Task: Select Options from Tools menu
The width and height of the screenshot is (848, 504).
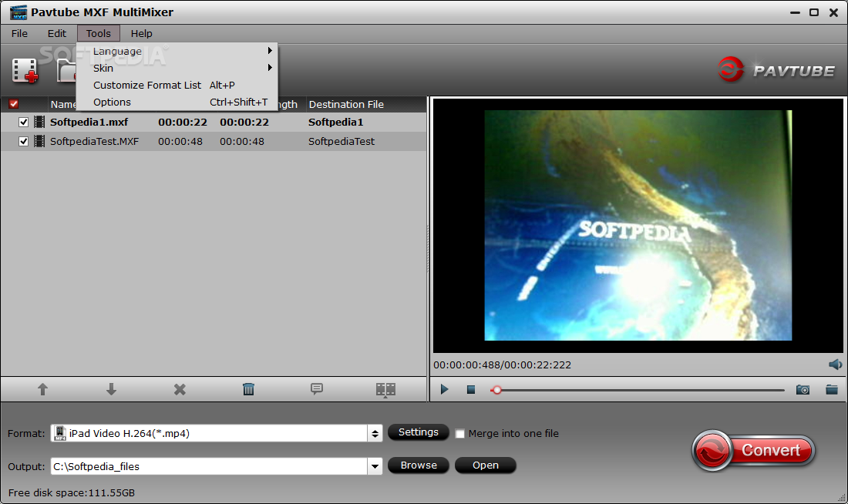Action: click(177, 102)
